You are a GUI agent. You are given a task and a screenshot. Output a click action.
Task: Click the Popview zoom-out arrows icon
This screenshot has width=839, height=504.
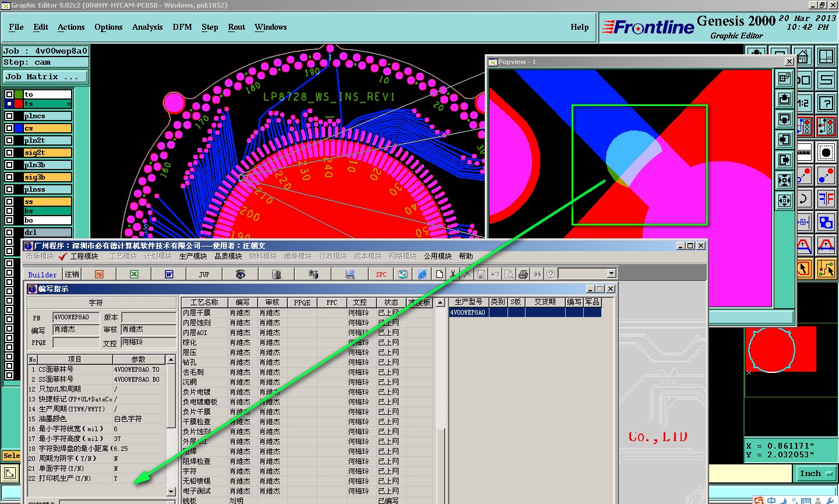(x=784, y=201)
